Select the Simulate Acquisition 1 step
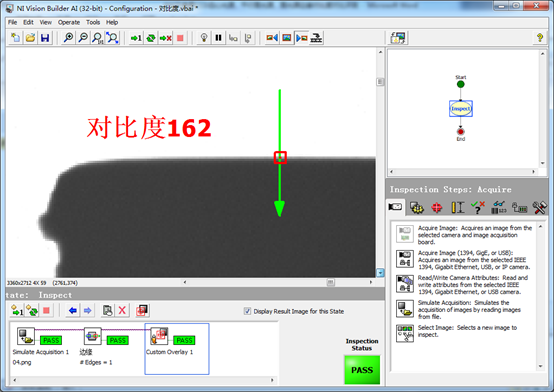Image resolution: width=554 pixels, height=392 pixels. tap(41, 346)
